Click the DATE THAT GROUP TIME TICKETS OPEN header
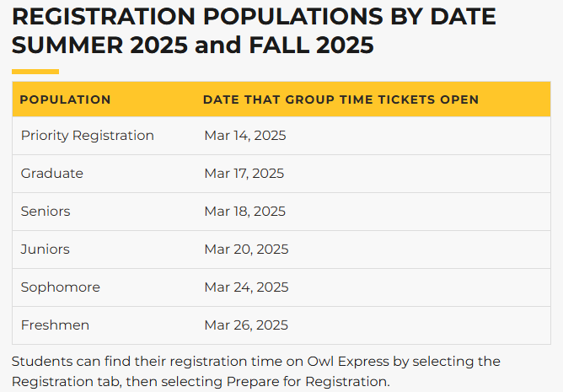563x392 pixels. [340, 99]
